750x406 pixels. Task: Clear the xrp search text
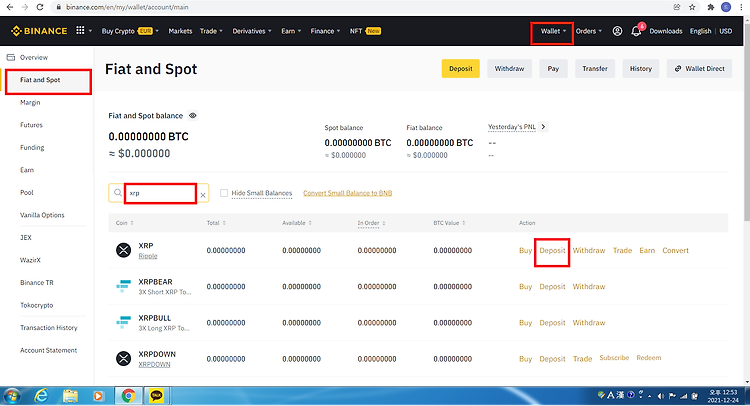pos(203,195)
